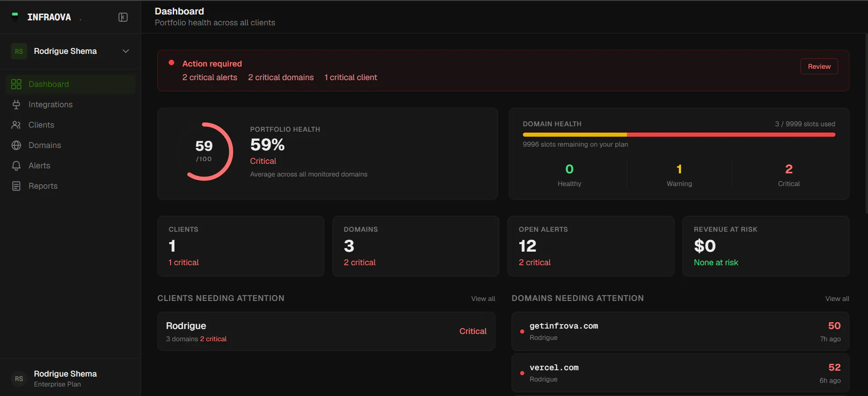Image resolution: width=868 pixels, height=396 pixels.
Task: Click the Domains stat card
Action: point(416,246)
